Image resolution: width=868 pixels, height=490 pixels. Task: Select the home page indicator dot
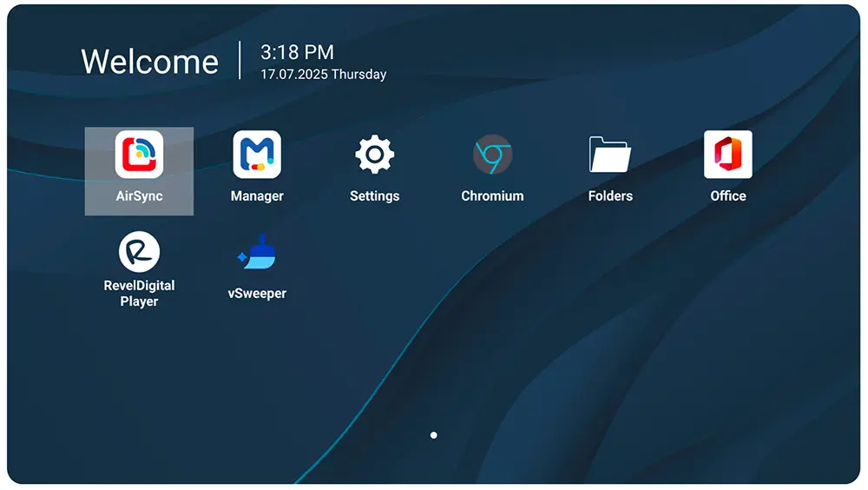click(433, 435)
